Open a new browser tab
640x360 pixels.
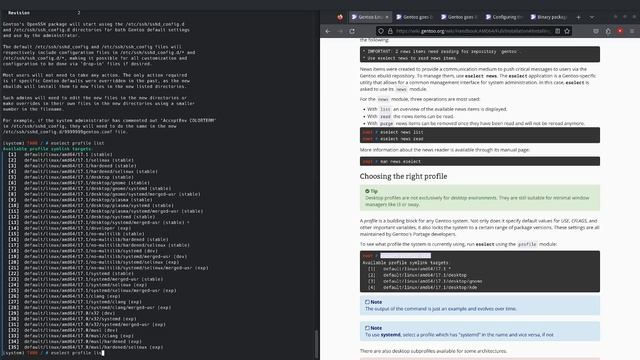point(578,17)
